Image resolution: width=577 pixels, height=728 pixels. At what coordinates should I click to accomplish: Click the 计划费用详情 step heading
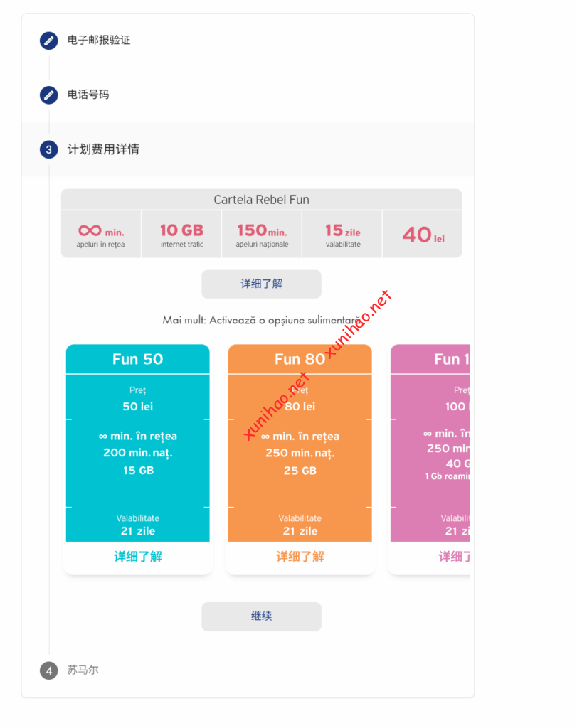click(103, 149)
